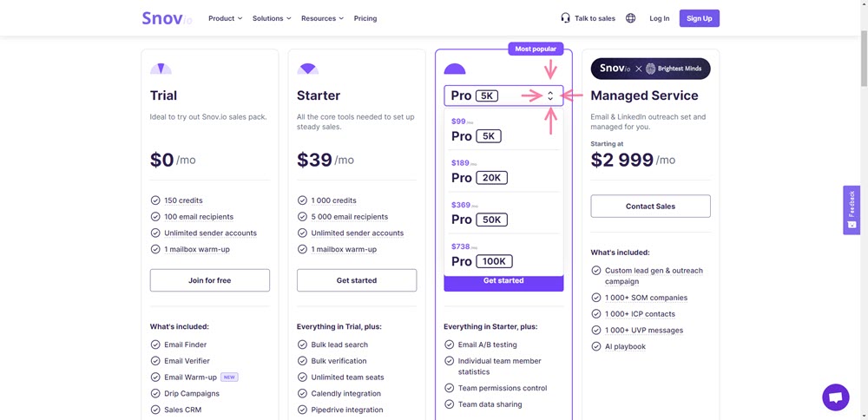Click the Pro plan semicircle icon
This screenshot has height=420, width=868.
coord(455,69)
